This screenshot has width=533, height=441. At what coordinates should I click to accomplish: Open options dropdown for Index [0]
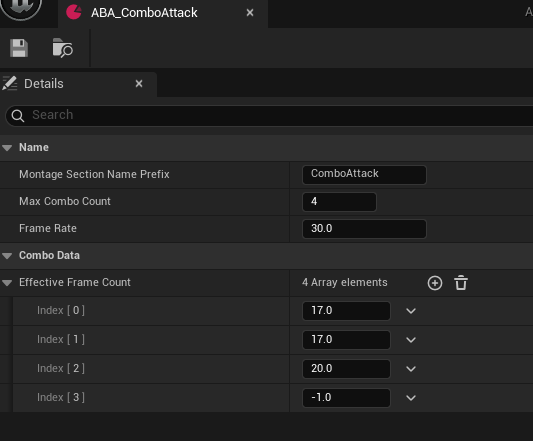coord(411,311)
